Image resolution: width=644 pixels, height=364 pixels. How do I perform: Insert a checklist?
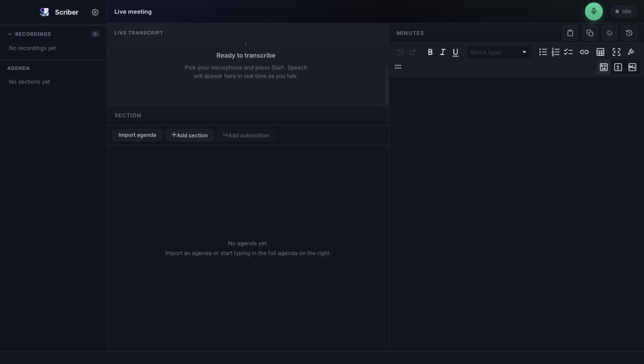coord(568,52)
